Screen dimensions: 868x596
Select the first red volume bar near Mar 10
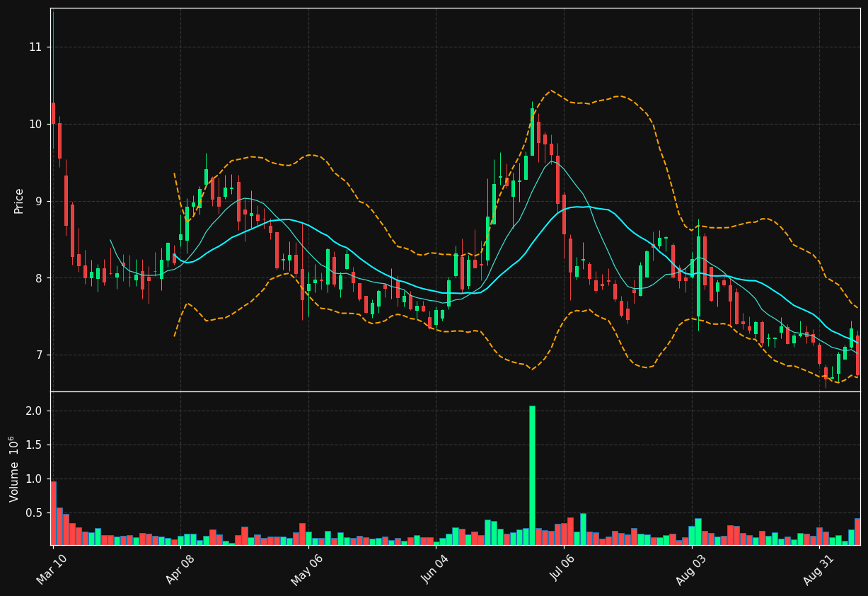(53, 513)
